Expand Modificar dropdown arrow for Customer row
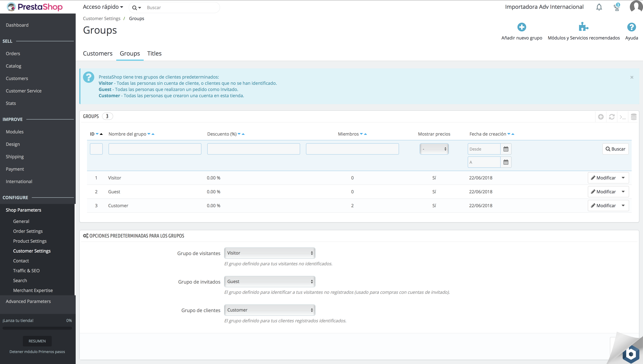Viewport: 643px width, 364px height. 623,206
